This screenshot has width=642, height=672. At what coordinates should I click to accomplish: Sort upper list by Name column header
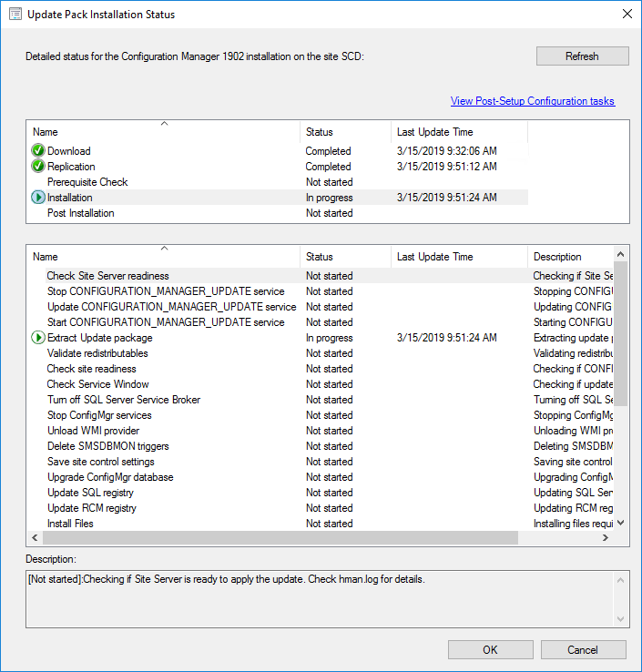pos(163,132)
